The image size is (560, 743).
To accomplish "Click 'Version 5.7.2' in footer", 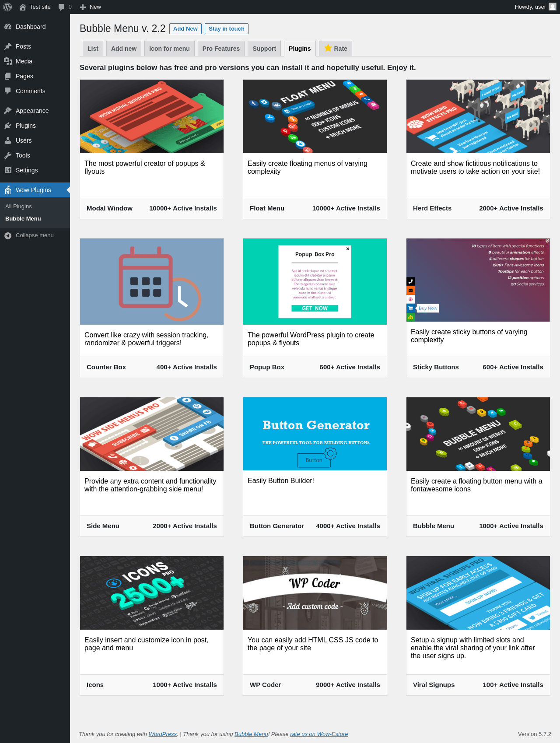I will coord(534,734).
